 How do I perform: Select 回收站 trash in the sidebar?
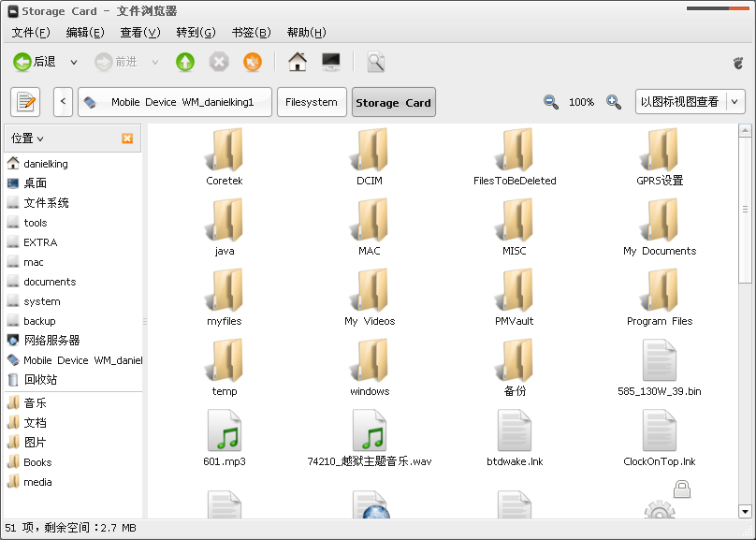tap(73, 380)
